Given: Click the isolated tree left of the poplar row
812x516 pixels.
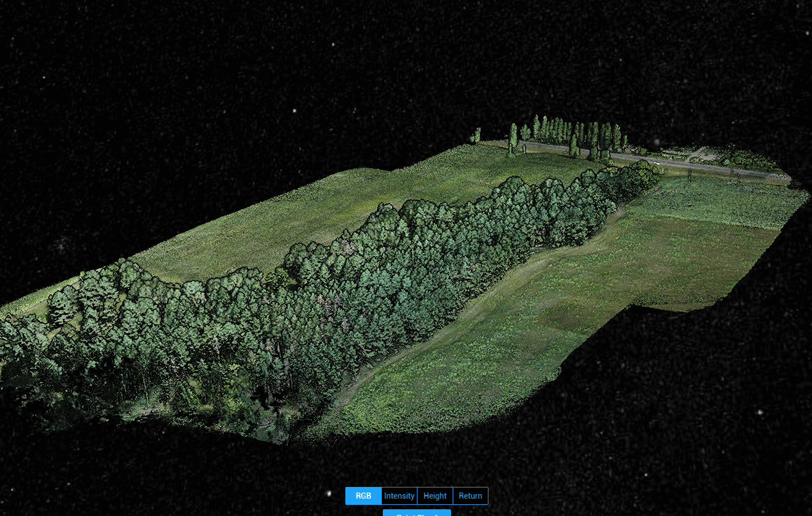Looking at the screenshot, I should (x=476, y=135).
